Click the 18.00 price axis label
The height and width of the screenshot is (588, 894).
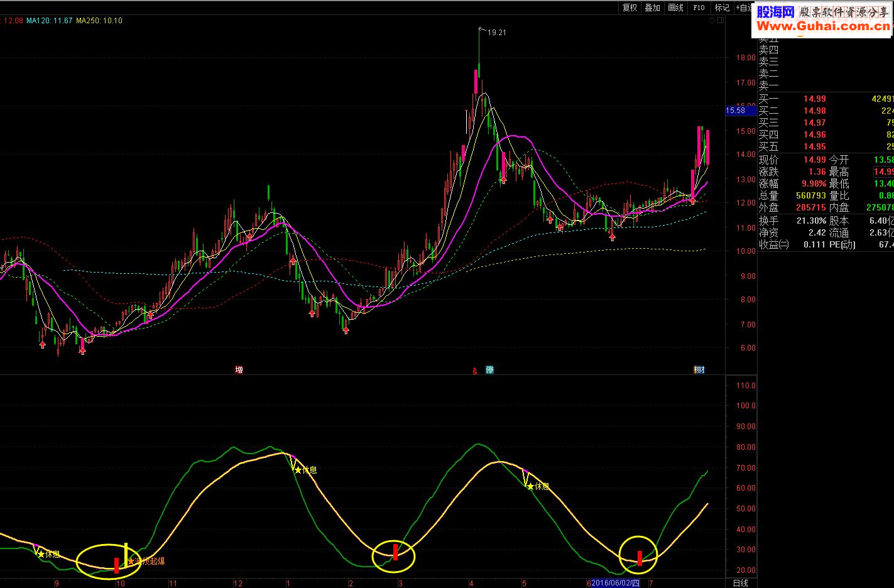[746, 58]
